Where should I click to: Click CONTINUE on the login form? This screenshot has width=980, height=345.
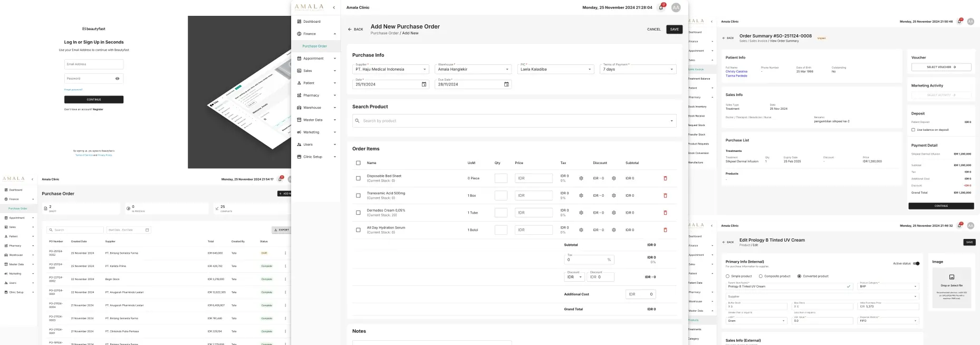point(94,100)
